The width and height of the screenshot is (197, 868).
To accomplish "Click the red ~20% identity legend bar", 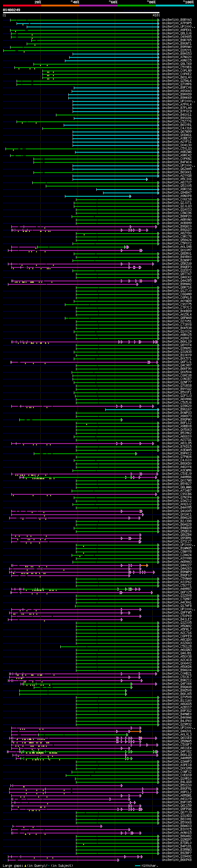I will 22,6.
